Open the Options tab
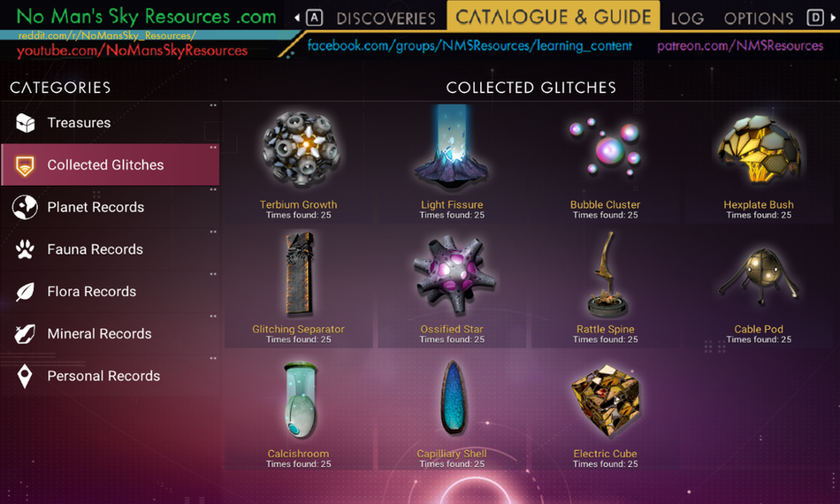Viewport: 840px width, 504px height. [x=758, y=19]
